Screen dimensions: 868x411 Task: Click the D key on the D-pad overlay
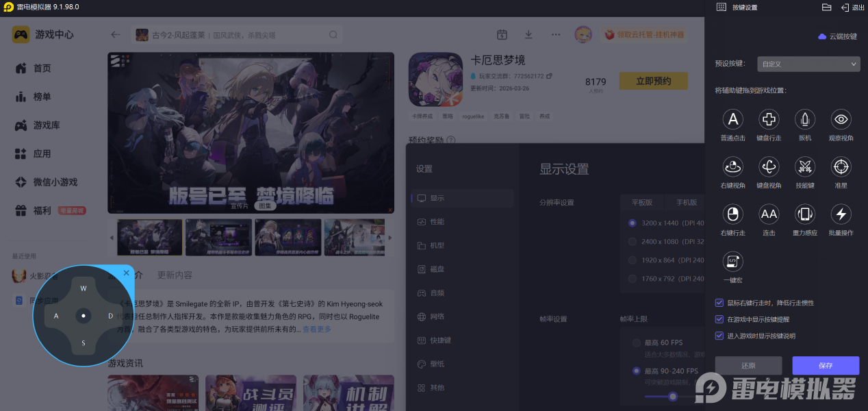point(110,316)
